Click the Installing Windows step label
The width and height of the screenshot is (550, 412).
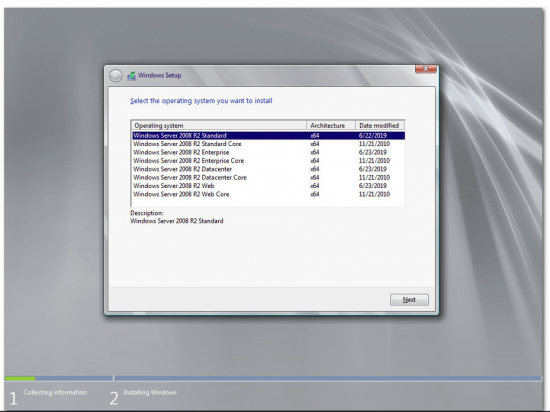point(150,392)
